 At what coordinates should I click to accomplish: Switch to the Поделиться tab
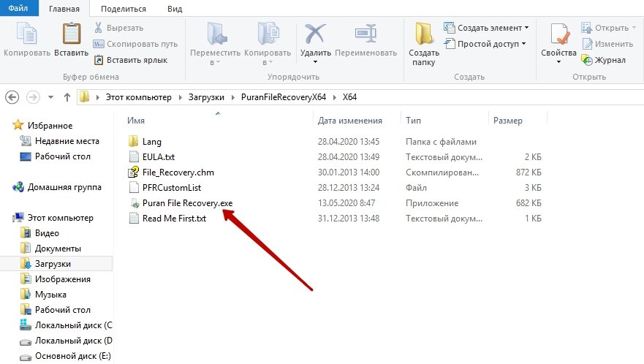(x=124, y=9)
